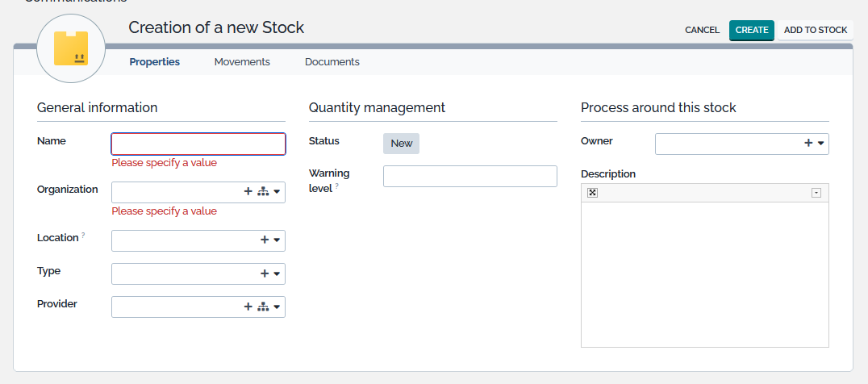Open the Provider hierarchy tree icon
Viewport: 868px width, 384px height.
coord(262,307)
